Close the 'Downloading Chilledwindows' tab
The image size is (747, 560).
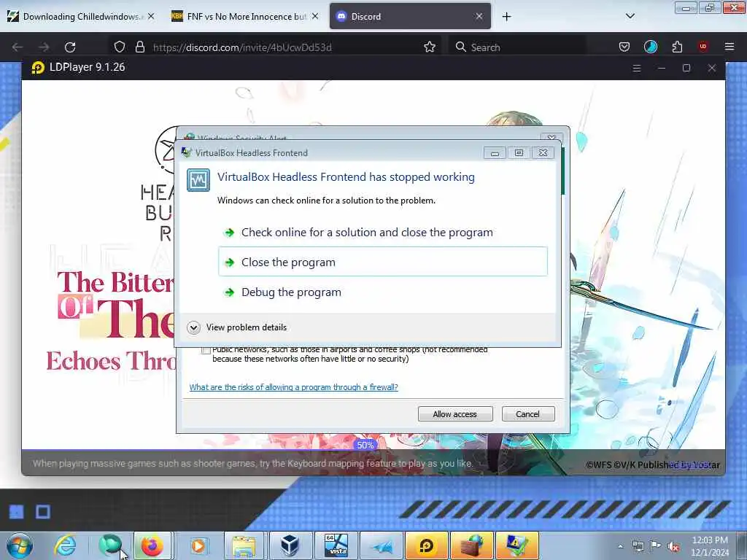click(151, 17)
